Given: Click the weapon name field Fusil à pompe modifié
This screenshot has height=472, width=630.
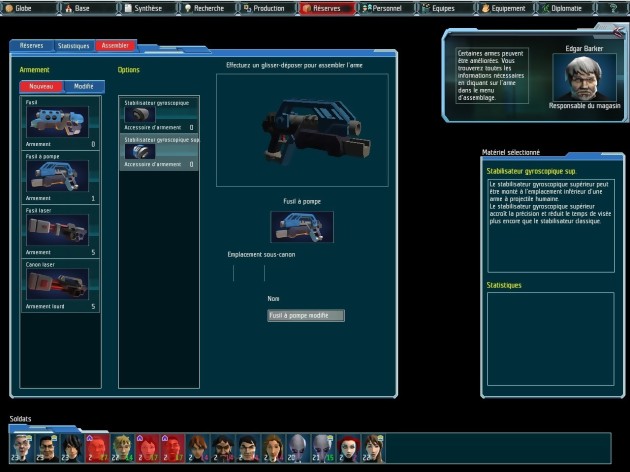Looking at the screenshot, I should coord(306,315).
